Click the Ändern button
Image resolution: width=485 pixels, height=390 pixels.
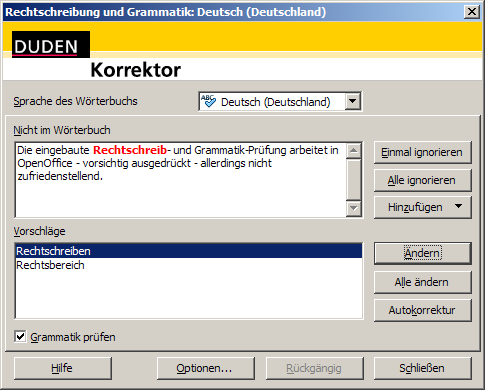[x=422, y=253]
